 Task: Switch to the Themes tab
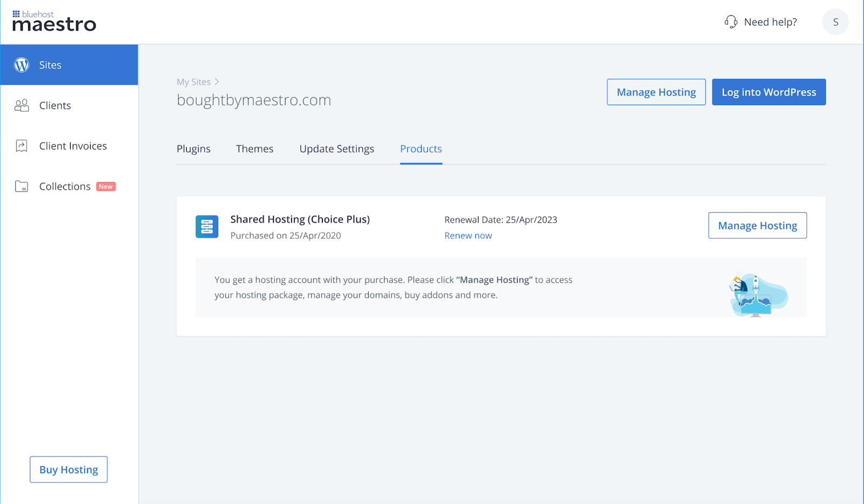[x=254, y=149]
